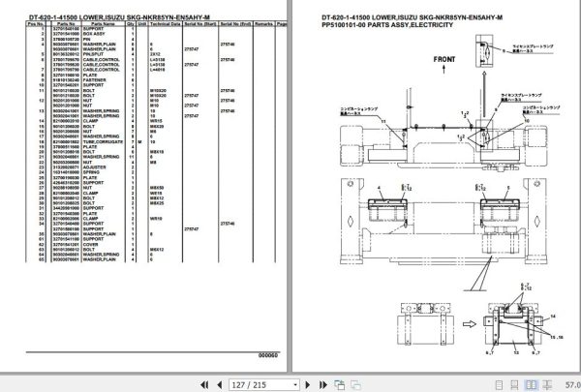581x392 pixels.
Task: Click the 'PIN,SPLIT' parts name entry
Action: [x=93, y=54]
